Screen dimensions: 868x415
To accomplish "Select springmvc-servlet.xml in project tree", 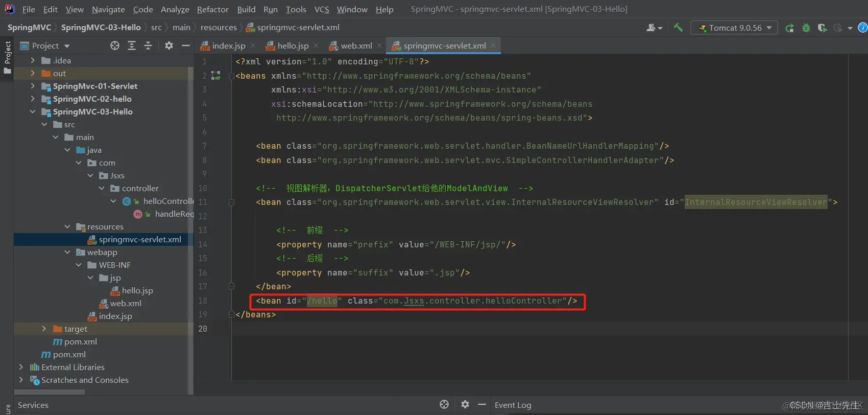I will coord(134,239).
